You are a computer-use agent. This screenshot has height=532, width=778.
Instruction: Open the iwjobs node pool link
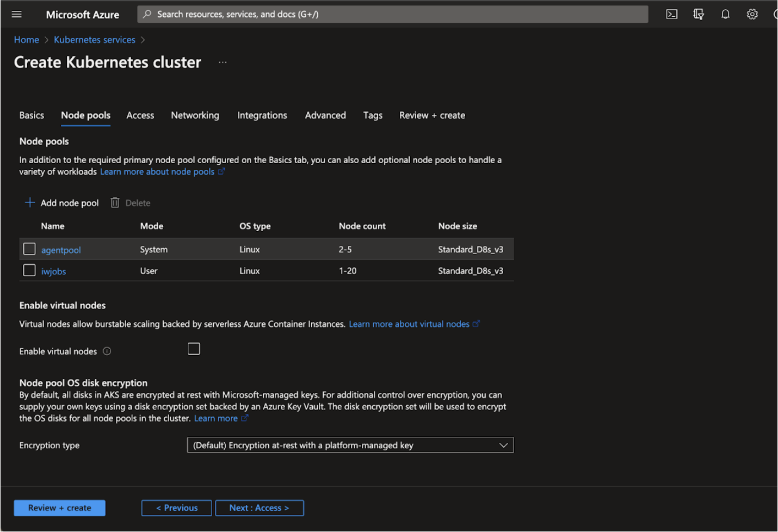coord(53,271)
